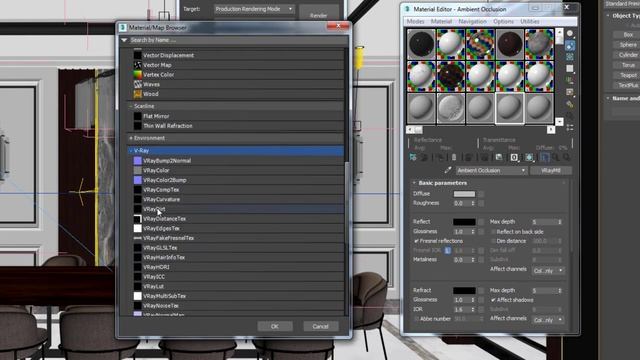This screenshot has width=640, height=360.
Task: Collapse the V-Ray group in Material/Map Browser
Action: tap(131, 151)
